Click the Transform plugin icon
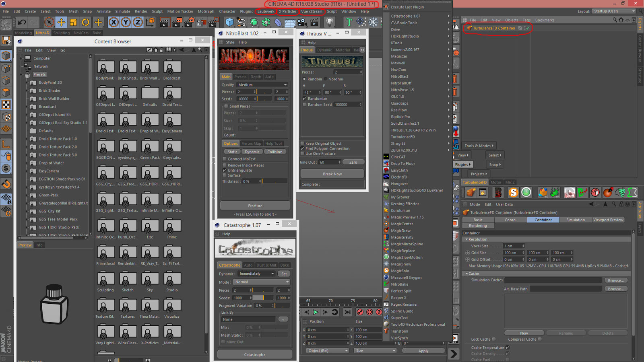Image resolution: width=644 pixels, height=362 pixels. click(386, 331)
